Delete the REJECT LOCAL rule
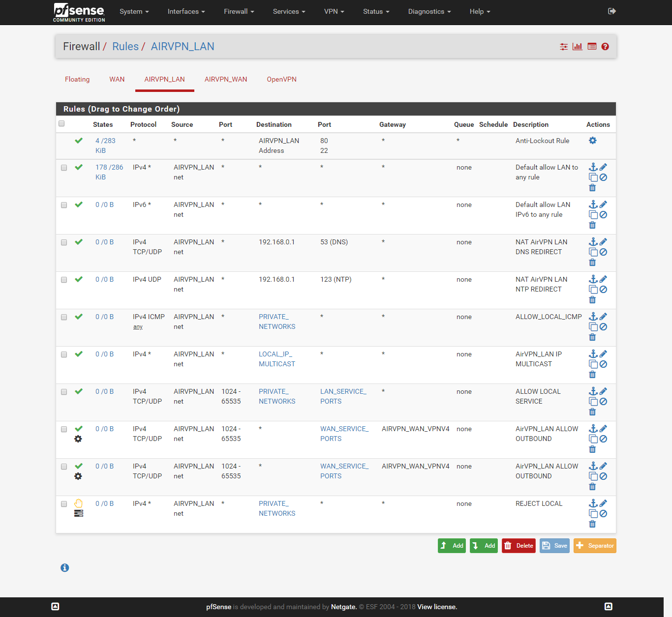Image resolution: width=672 pixels, height=617 pixels. coord(592,524)
